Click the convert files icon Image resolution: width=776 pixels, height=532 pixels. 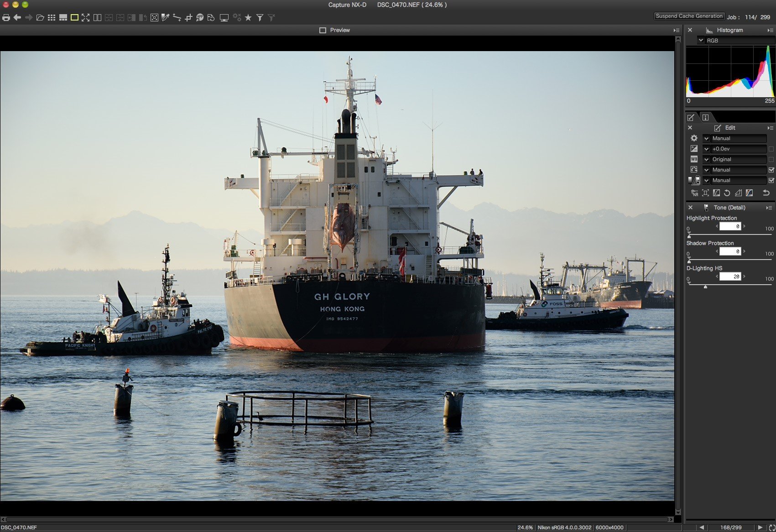(211, 18)
